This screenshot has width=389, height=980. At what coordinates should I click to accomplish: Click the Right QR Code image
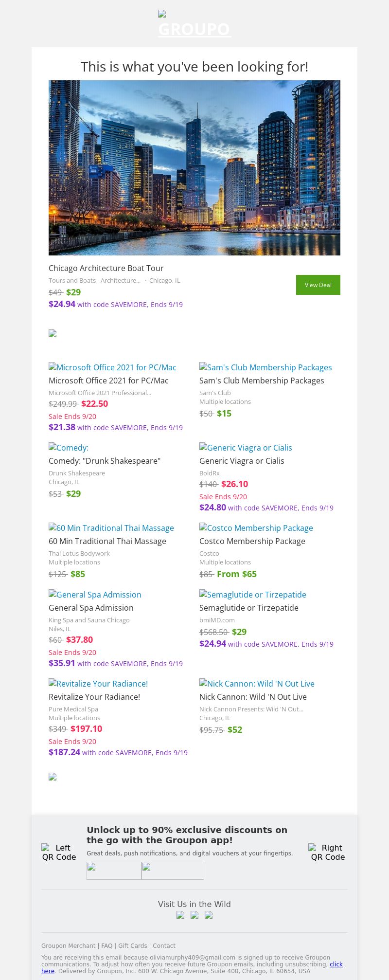click(328, 852)
